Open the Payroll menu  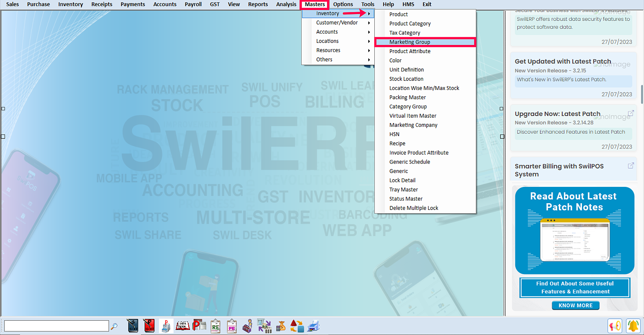(x=193, y=4)
